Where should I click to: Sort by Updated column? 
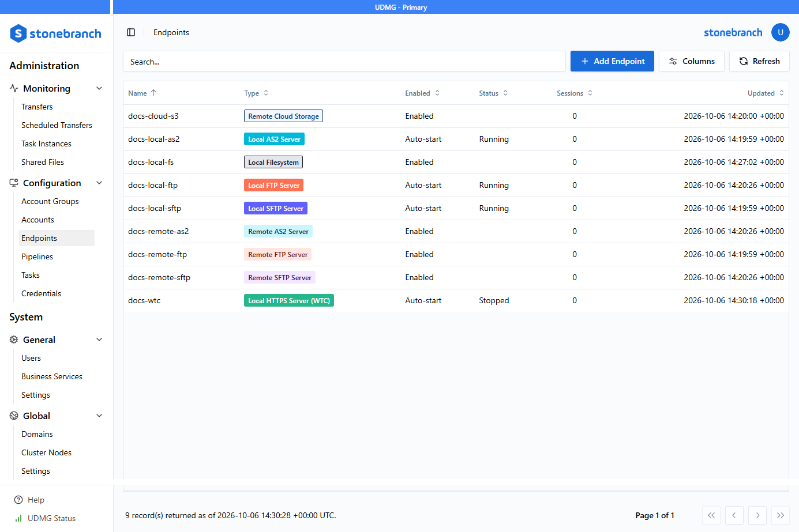pos(766,93)
